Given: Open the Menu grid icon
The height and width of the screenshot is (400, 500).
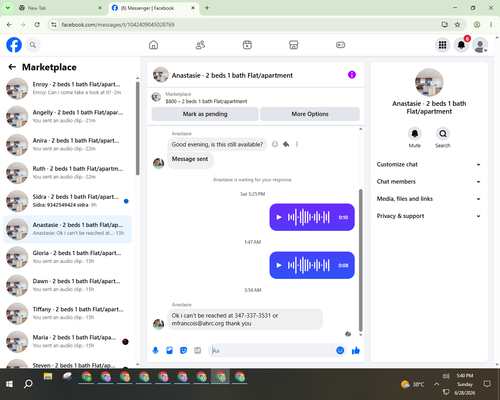Looking at the screenshot, I should point(442,45).
